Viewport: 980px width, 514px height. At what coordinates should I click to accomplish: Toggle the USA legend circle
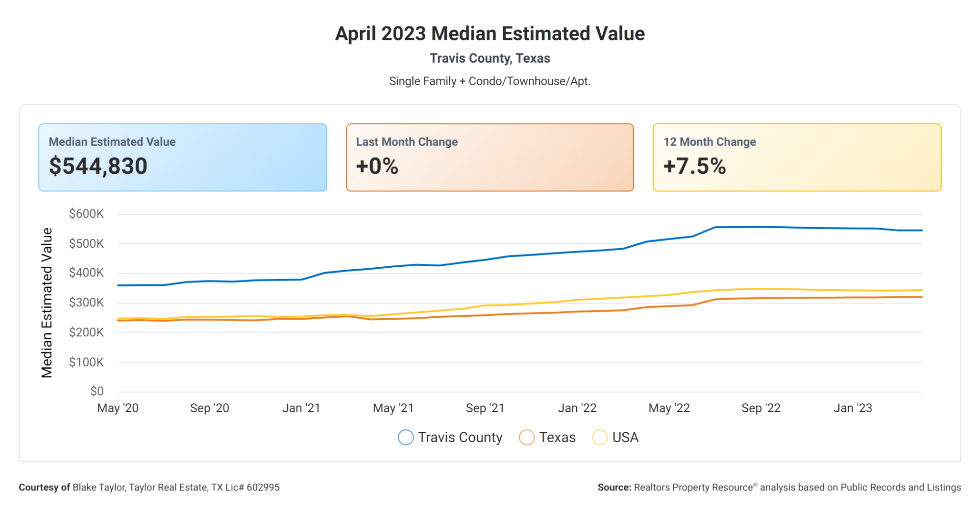(x=600, y=437)
